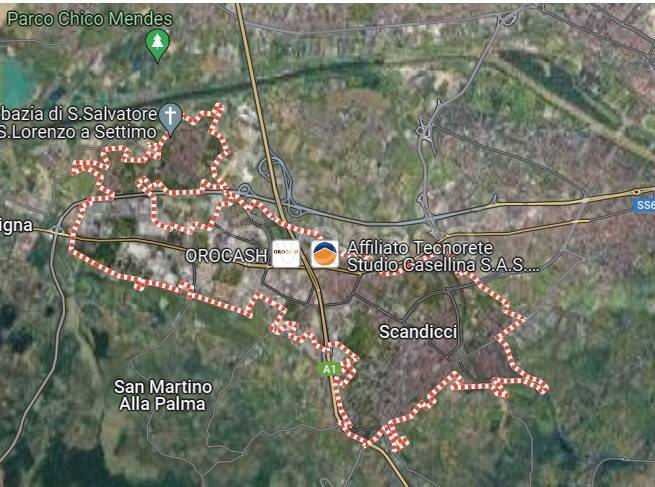
Task: Select the church cross pin of the Abbazia
Action: point(171,119)
